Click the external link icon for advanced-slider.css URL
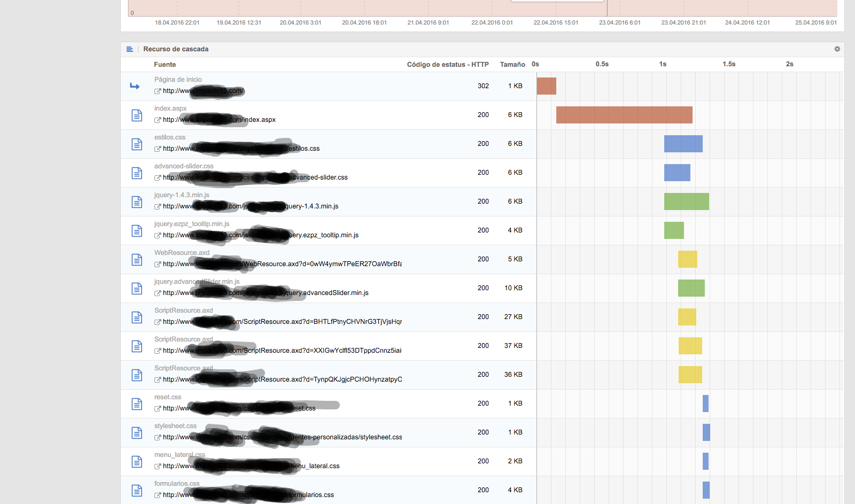This screenshot has height=504, width=855. tap(158, 178)
